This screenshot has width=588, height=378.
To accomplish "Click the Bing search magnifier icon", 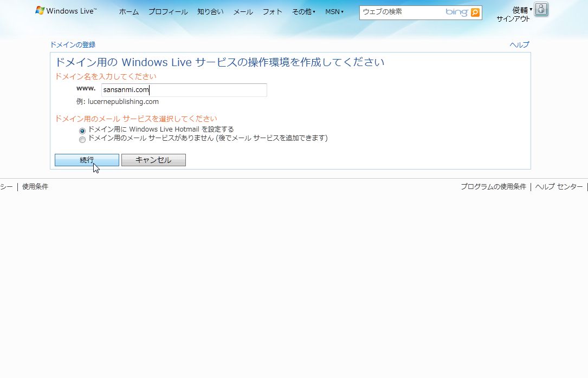I will coord(475,12).
